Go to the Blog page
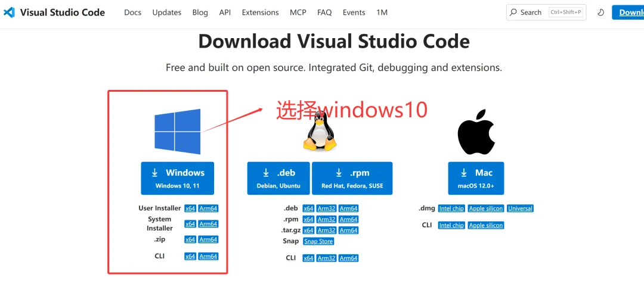This screenshot has width=644, height=293. point(200,13)
